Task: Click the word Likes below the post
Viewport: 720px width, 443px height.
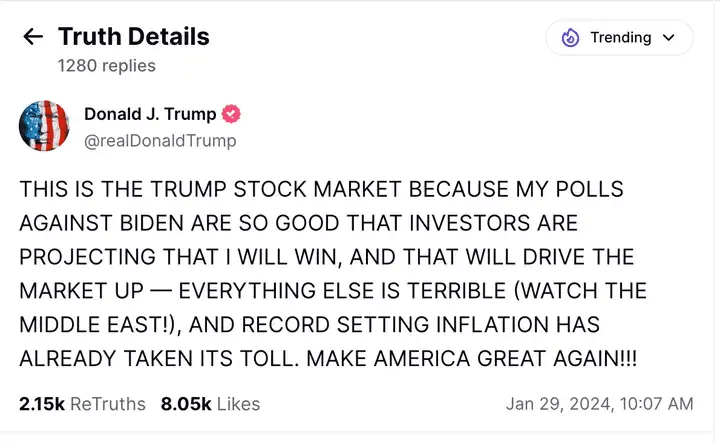Action: 237,404
